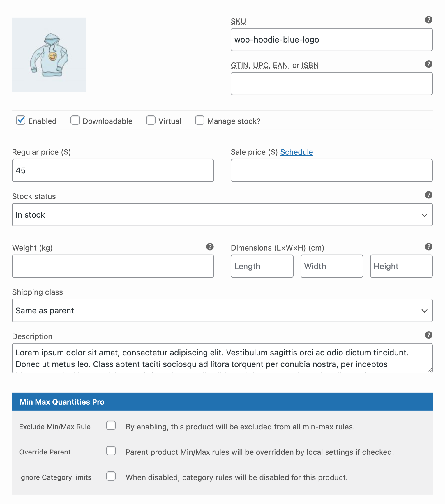Enable the Virtual checkbox
This screenshot has width=445, height=504.
tap(151, 120)
